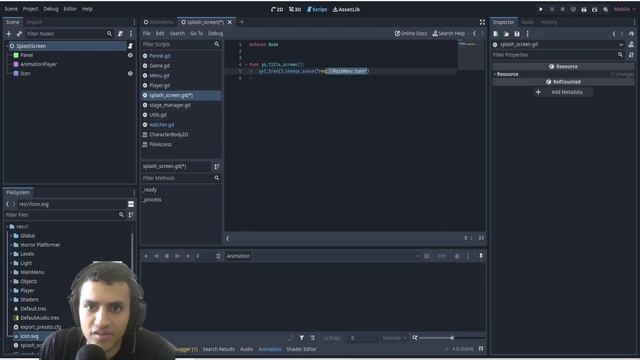Screen dimensions: 640x360
Task: Open script documentation icon in Inspector
Action: click(631, 44)
